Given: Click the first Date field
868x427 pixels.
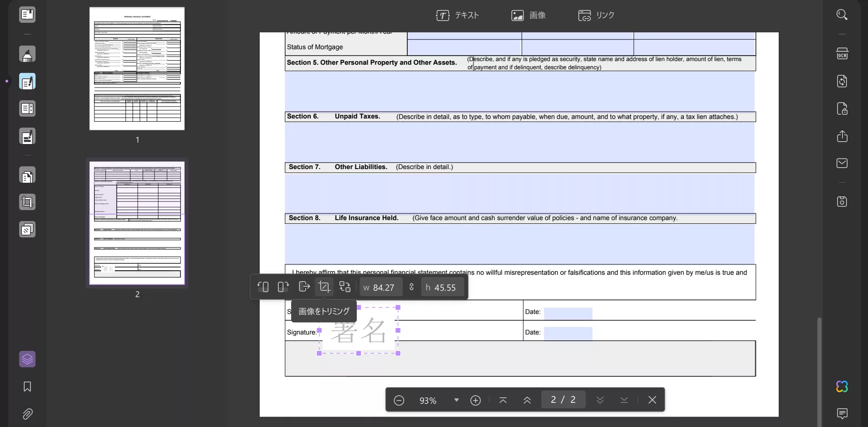Looking at the screenshot, I should click(568, 313).
